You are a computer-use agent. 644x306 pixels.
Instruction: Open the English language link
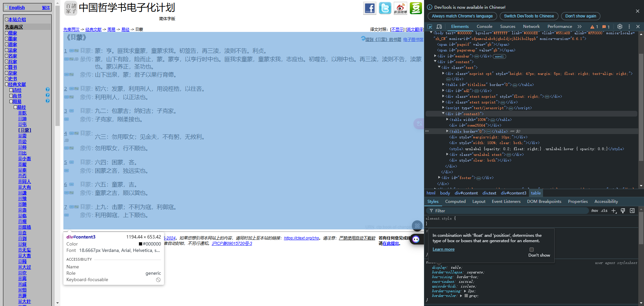coord(17,8)
